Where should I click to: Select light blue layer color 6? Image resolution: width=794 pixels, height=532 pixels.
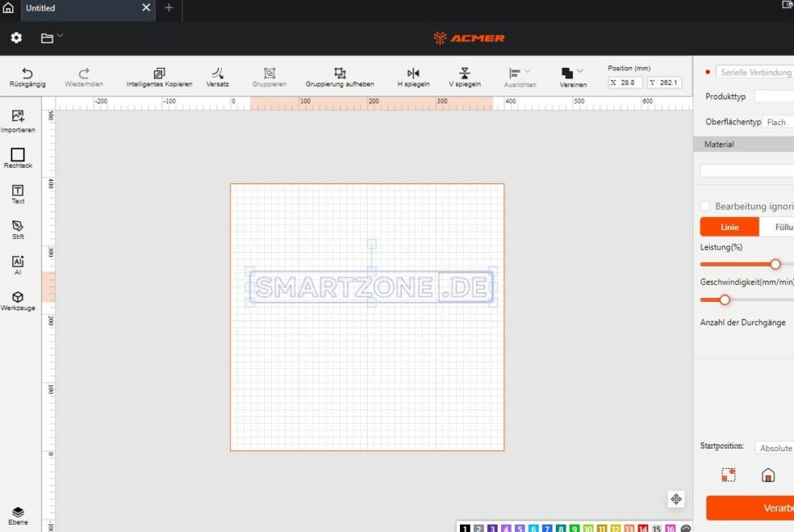[x=533, y=528]
